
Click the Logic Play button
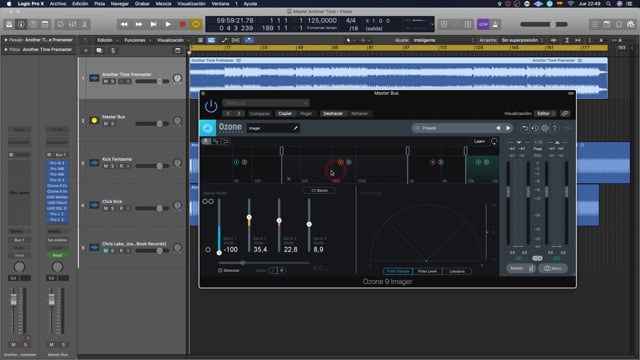tap(168, 24)
